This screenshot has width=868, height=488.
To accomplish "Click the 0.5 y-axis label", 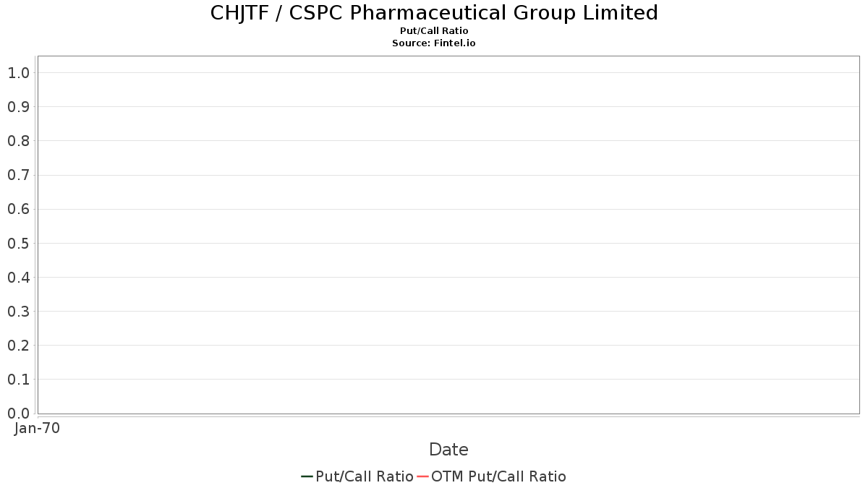I will pyautogui.click(x=18, y=244).
